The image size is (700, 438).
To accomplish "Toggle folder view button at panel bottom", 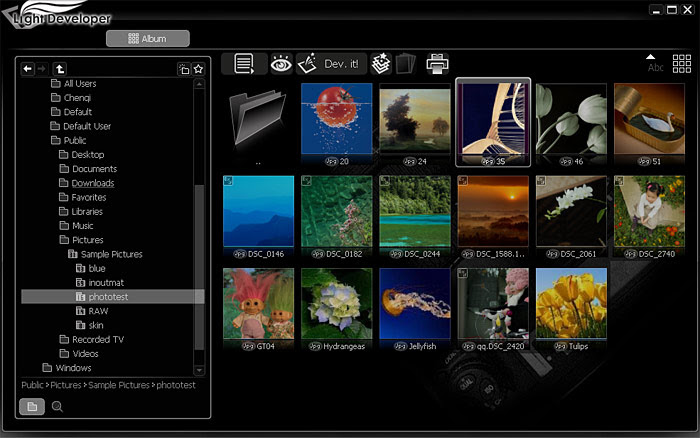I will pyautogui.click(x=32, y=406).
